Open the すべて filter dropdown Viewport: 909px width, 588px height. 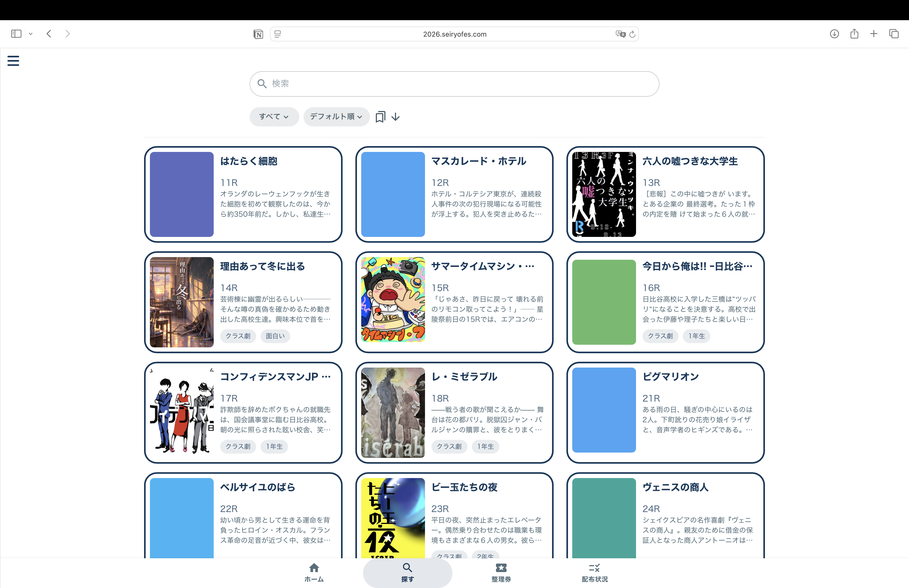click(x=274, y=117)
